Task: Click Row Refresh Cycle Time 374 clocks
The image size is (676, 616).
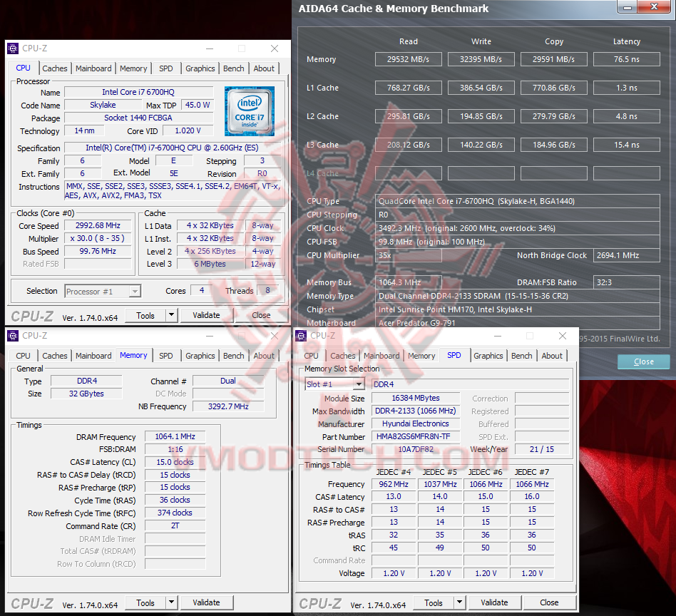Action: [175, 513]
